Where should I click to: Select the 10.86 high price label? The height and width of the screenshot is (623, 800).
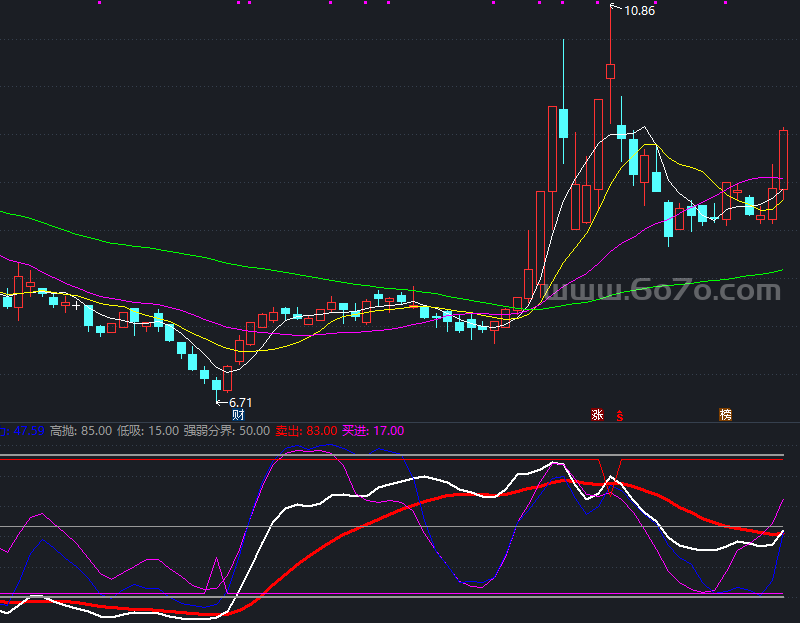pyautogui.click(x=639, y=11)
